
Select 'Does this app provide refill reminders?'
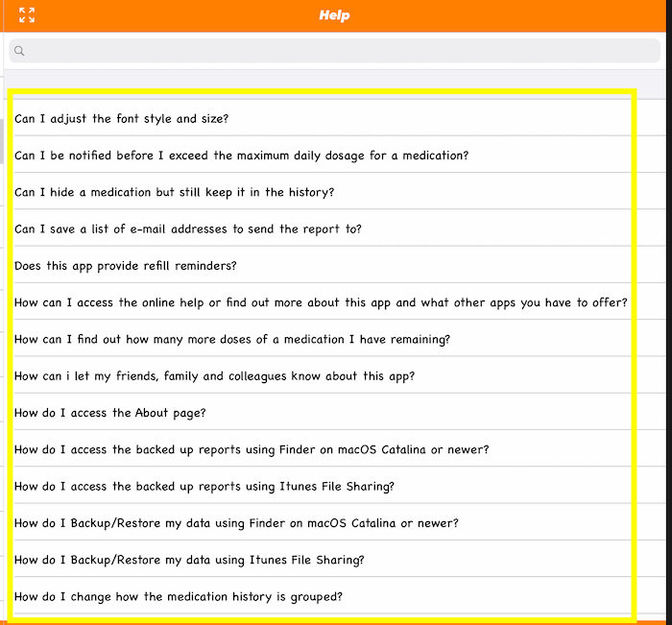point(125,266)
